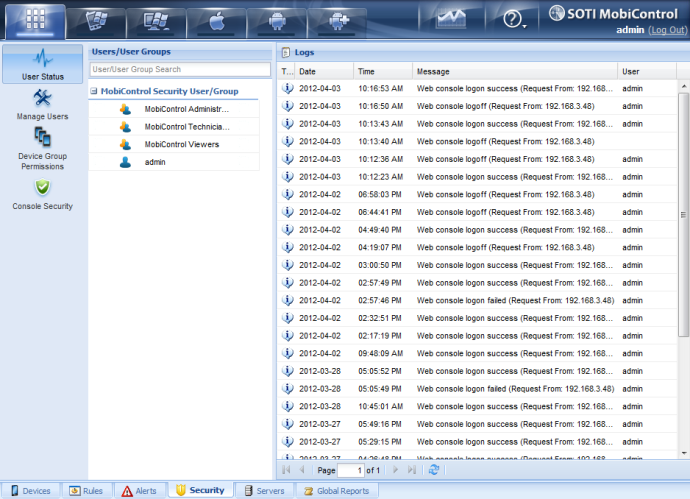Select the admin user in the tree
Screen dimensions: 690x499
pos(174,162)
